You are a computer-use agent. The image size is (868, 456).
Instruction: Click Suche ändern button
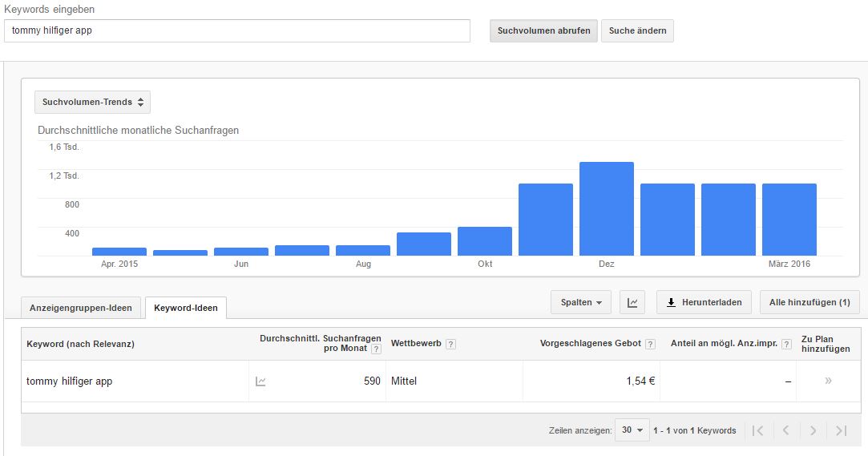click(637, 31)
